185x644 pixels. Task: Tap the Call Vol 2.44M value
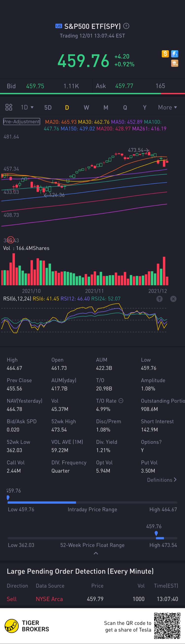point(14,470)
